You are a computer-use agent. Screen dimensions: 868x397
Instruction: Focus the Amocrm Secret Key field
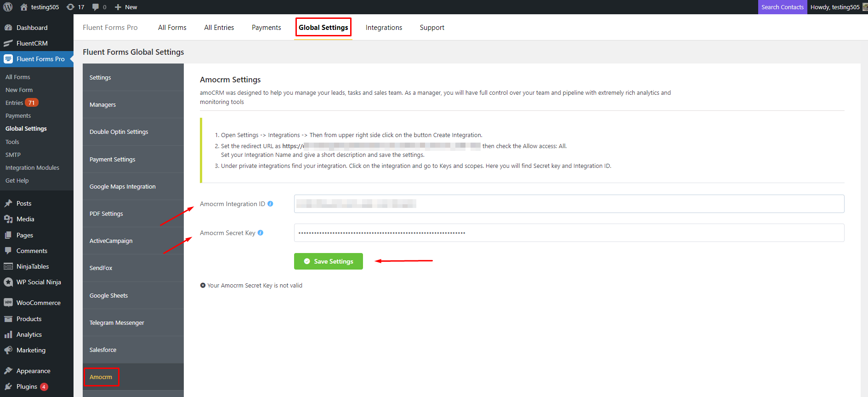(569, 233)
